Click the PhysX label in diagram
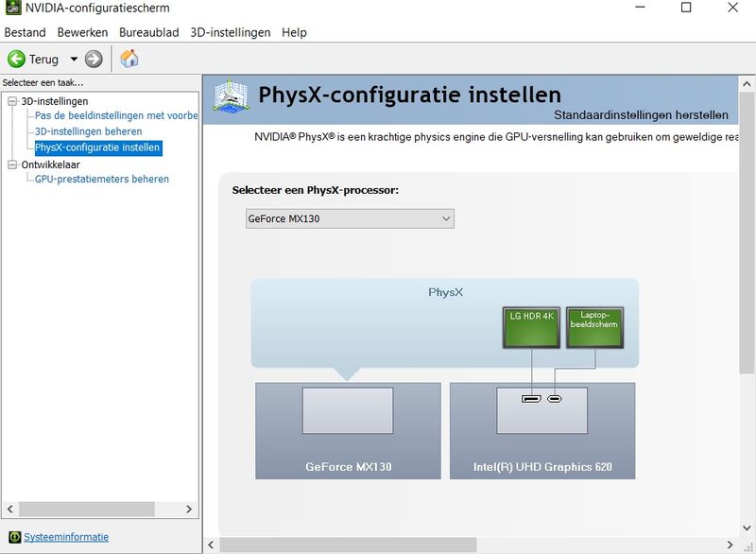This screenshot has height=554, width=756. click(x=445, y=292)
